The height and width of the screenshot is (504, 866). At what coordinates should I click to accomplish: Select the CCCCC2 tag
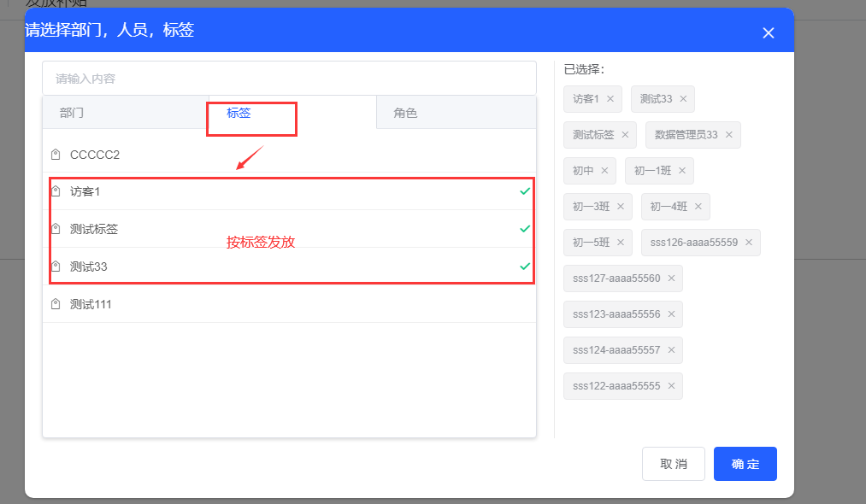click(x=95, y=155)
